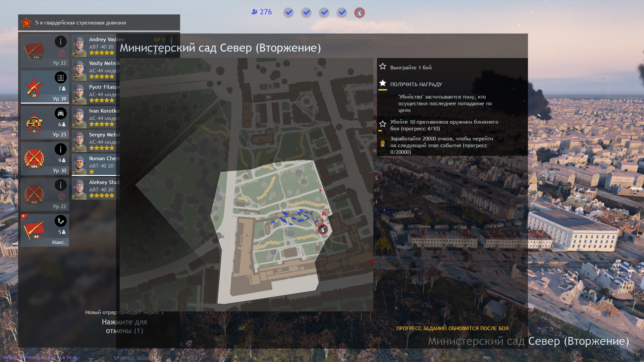Screen dimensions: 644x362
Task: Expand the melee kills task entry
Action: 444,125
